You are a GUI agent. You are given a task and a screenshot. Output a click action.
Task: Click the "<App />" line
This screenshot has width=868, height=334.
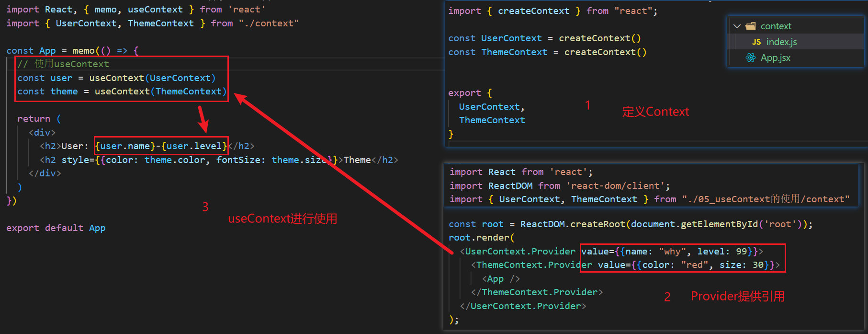[501, 279]
